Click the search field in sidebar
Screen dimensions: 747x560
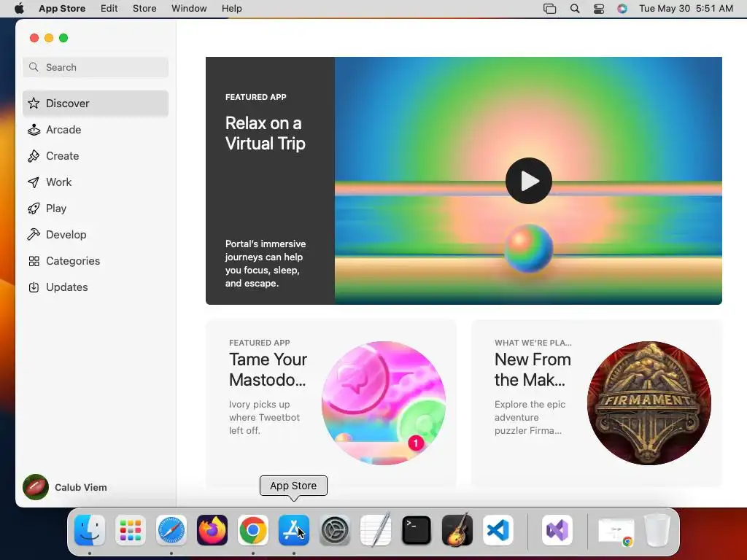[x=96, y=67]
